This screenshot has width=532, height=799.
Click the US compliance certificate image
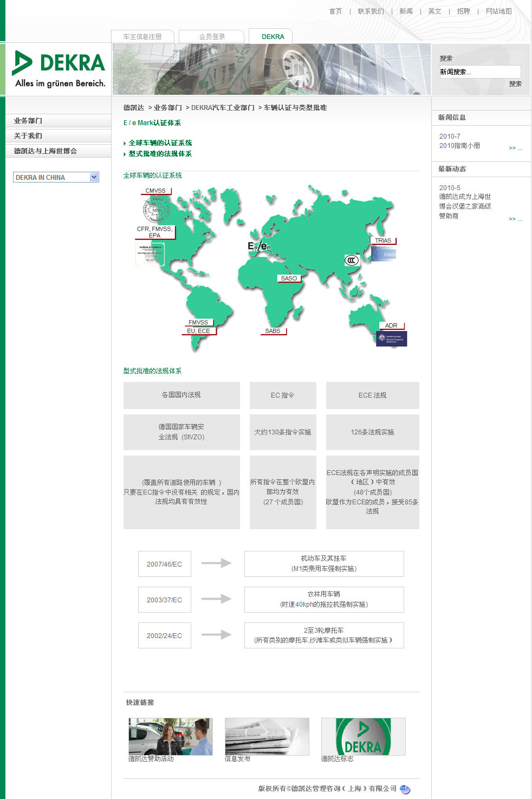[150, 254]
